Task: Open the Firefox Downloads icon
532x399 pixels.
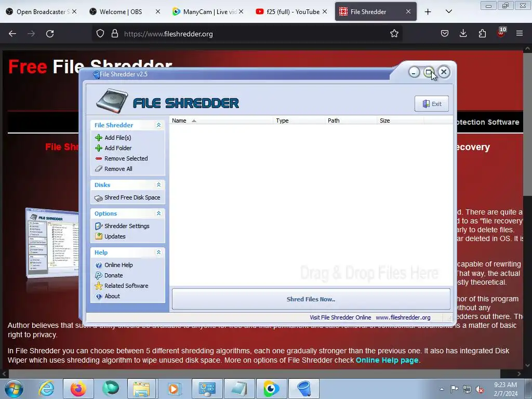Action: point(463,34)
